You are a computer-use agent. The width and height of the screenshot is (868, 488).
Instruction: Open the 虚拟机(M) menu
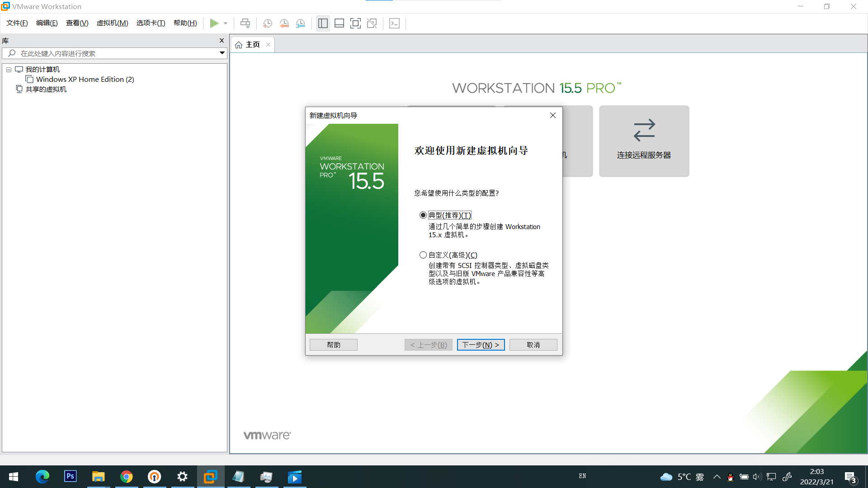click(112, 23)
